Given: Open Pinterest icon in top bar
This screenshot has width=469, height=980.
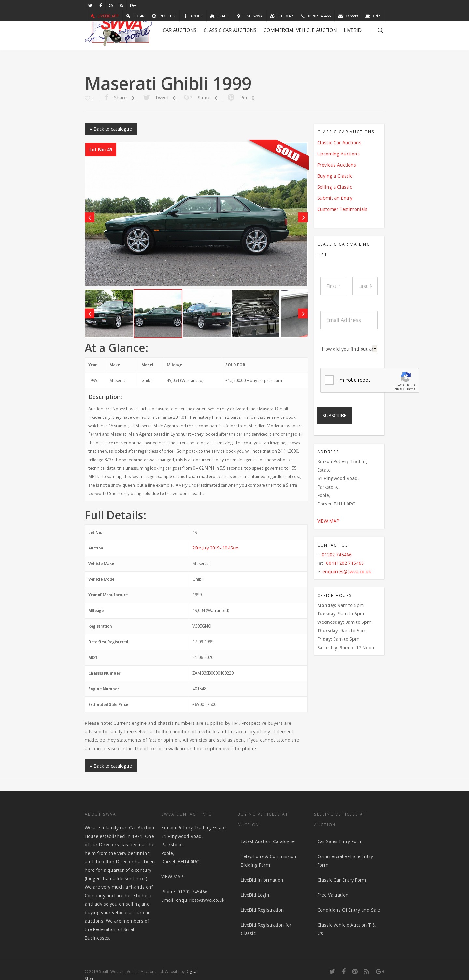Looking at the screenshot, I should (111, 5).
